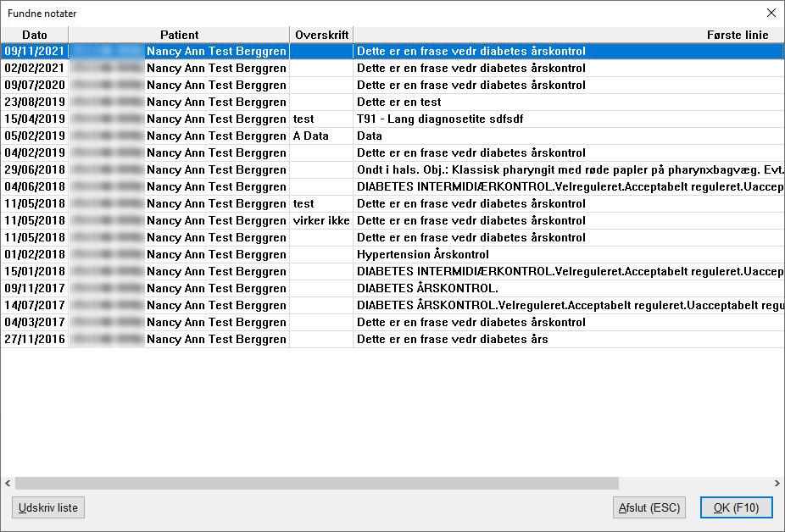This screenshot has width=785, height=532.
Task: Select the 'Hypertension Årskontrol' note line
Action: click(423, 254)
